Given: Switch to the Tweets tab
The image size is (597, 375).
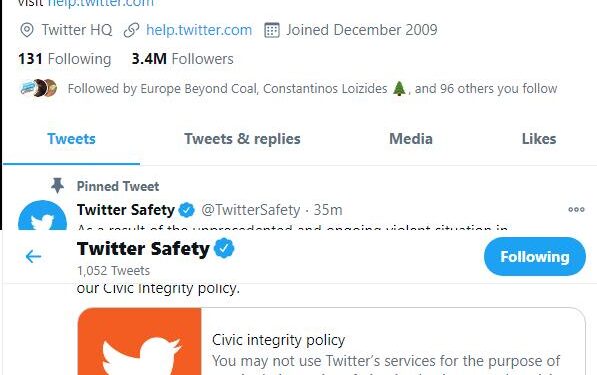Looking at the screenshot, I should (71, 139).
